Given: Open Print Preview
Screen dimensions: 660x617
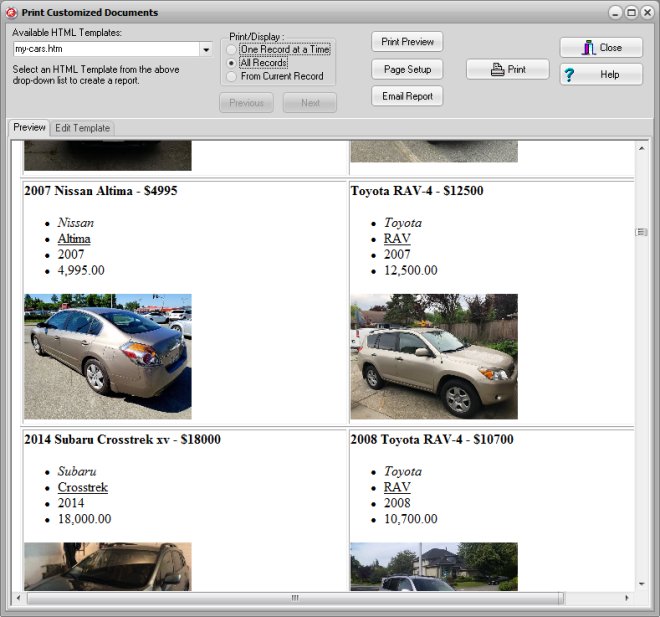Looking at the screenshot, I should [407, 42].
